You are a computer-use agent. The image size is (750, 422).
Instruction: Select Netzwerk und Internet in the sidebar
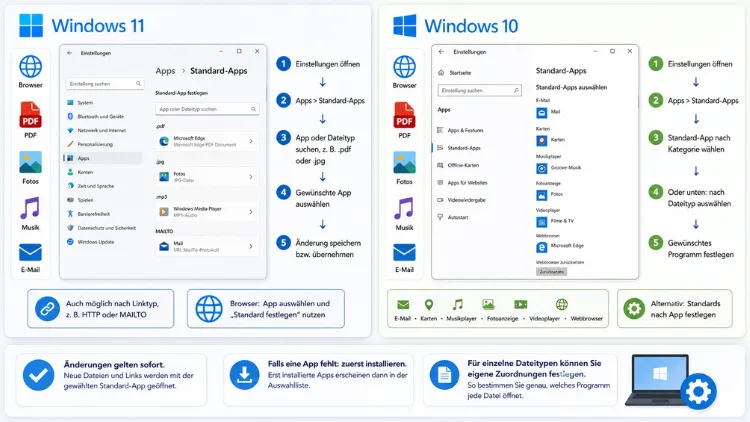tap(103, 130)
